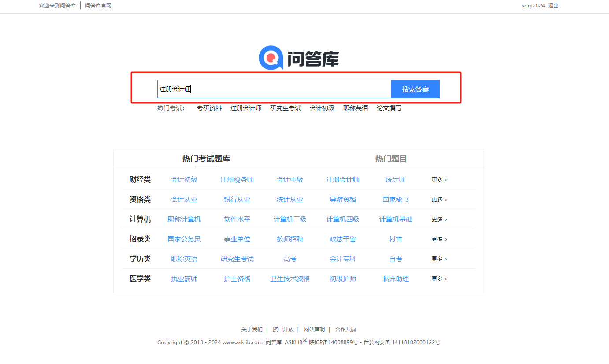Switch to the 热门考试题库 tab
Viewport: 609px width, 364px height.
pyautogui.click(x=206, y=159)
